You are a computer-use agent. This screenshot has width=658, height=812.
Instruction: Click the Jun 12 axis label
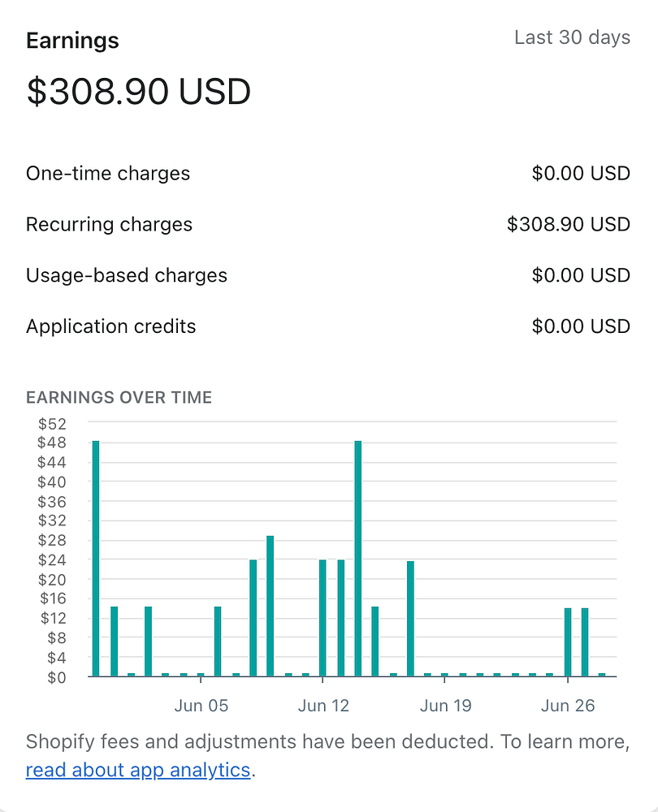323,706
